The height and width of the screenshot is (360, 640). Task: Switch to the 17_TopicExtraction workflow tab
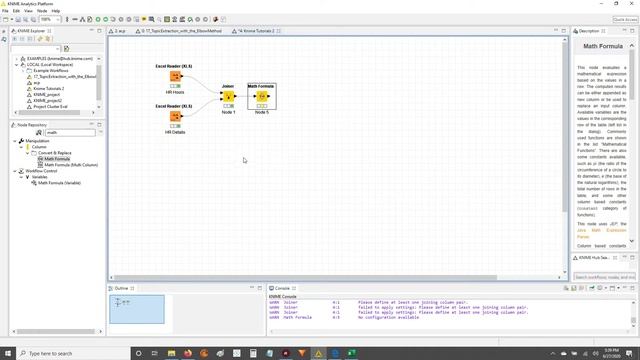coord(179,31)
